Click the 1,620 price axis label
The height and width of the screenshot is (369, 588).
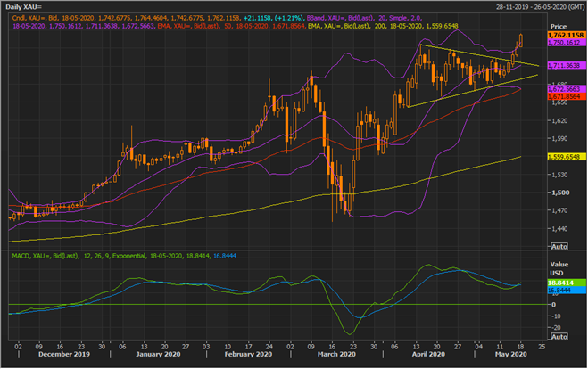[559, 120]
